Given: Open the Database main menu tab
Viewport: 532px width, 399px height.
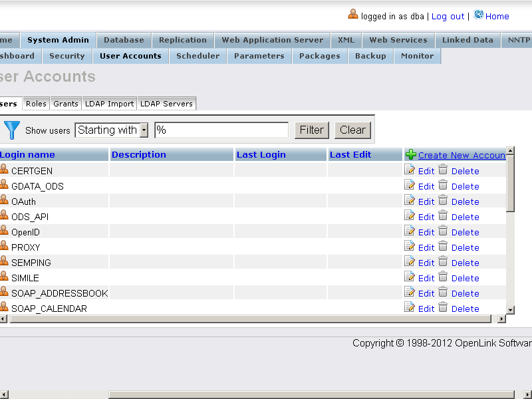Looking at the screenshot, I should (124, 40).
